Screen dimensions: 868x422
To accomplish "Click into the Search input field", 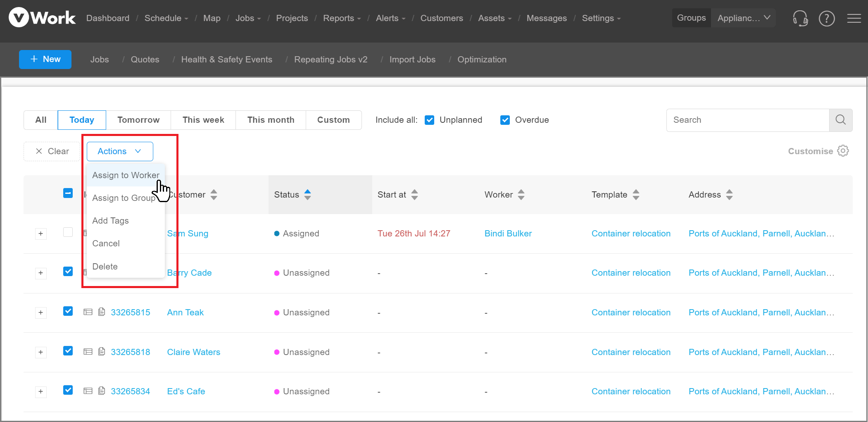I will [747, 120].
